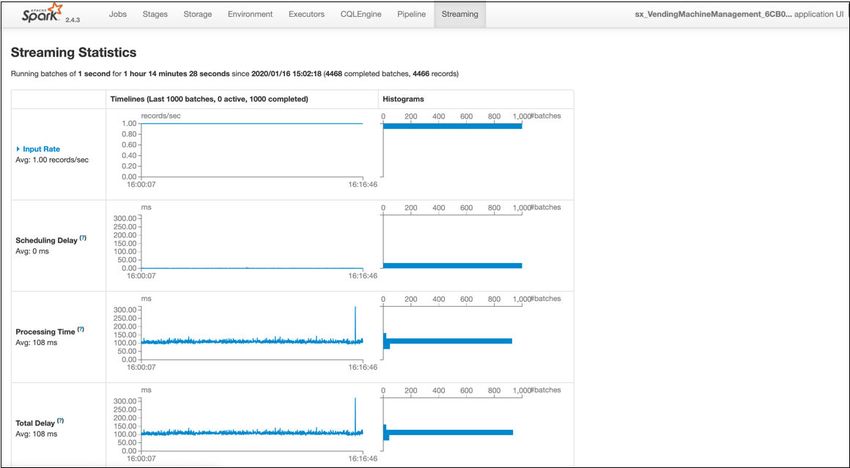
Task: Open the Executors tab
Action: (306, 14)
